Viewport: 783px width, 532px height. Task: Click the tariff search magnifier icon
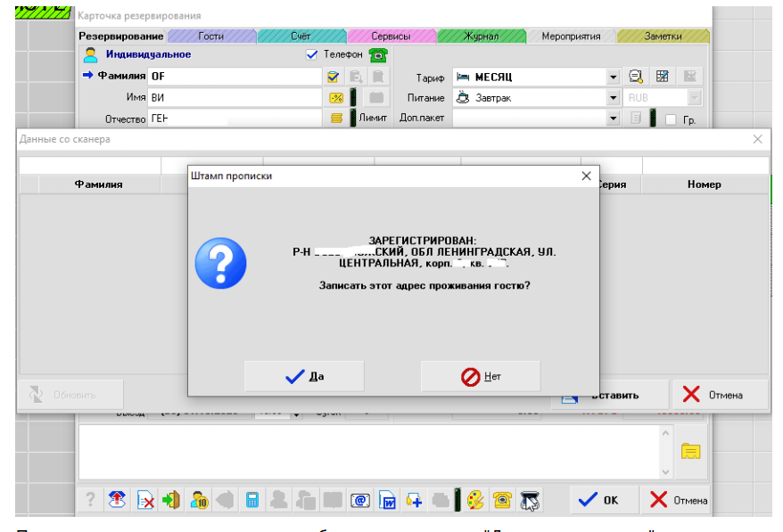tap(636, 77)
